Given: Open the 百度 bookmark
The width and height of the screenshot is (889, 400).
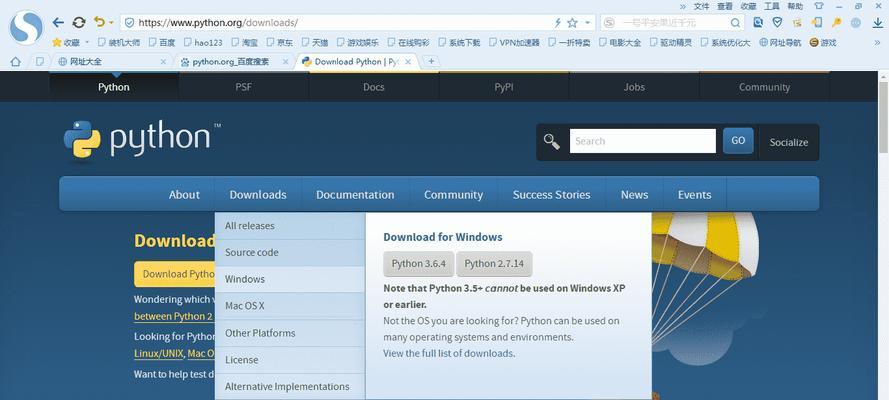Looking at the screenshot, I should 162,42.
